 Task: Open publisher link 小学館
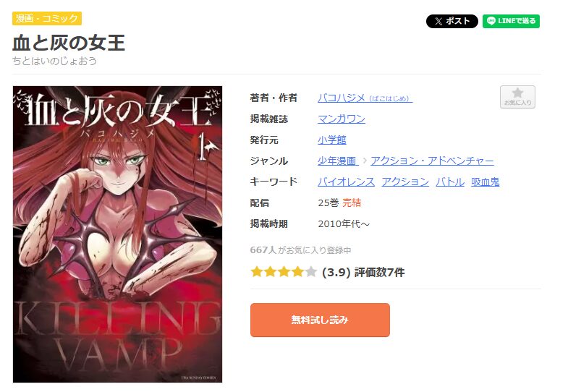332,140
